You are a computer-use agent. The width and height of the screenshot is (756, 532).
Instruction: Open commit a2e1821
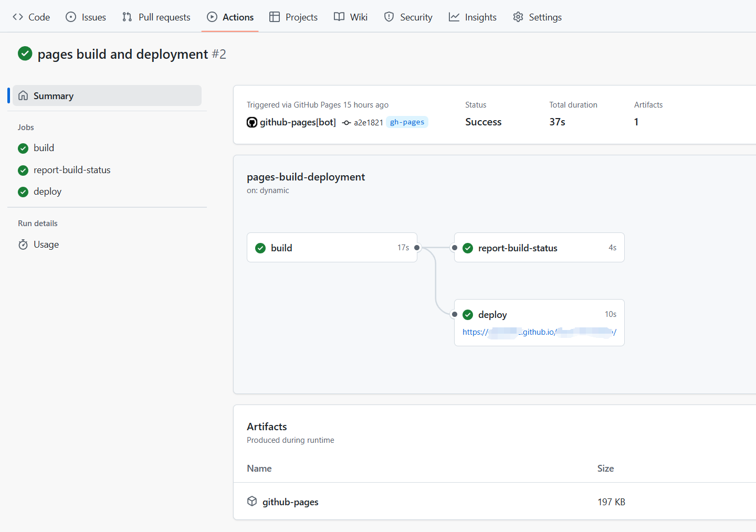(369, 122)
